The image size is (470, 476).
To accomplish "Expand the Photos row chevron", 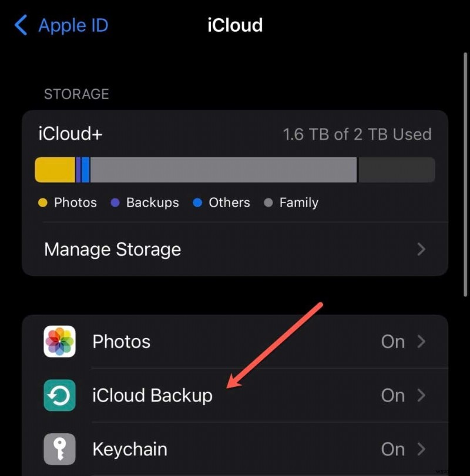I will click(421, 342).
